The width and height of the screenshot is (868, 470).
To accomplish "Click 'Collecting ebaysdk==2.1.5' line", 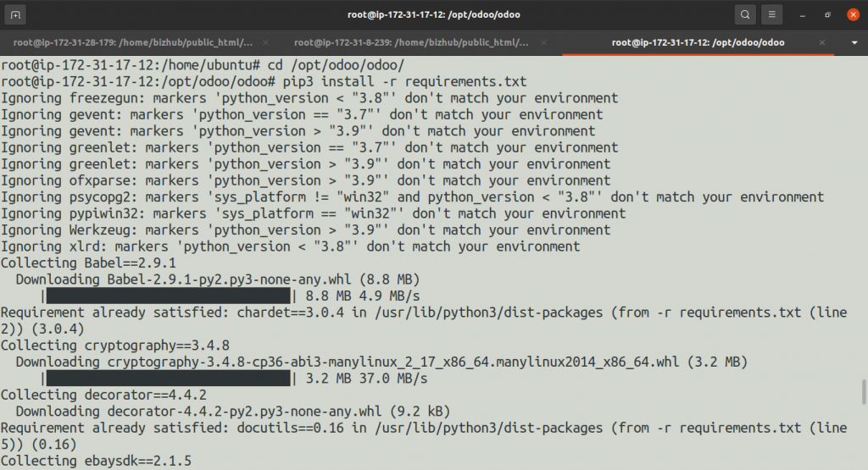I will coord(96,461).
